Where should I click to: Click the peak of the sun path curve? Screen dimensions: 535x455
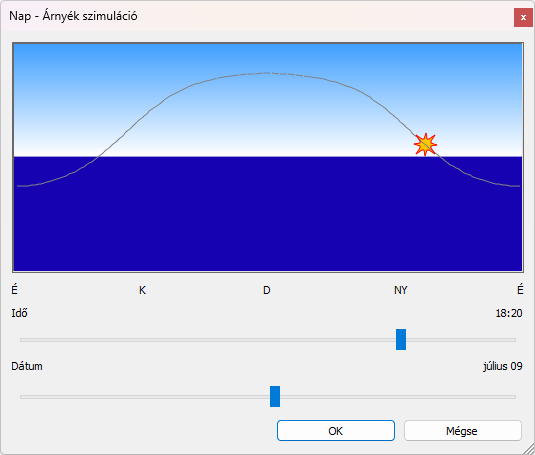click(268, 73)
